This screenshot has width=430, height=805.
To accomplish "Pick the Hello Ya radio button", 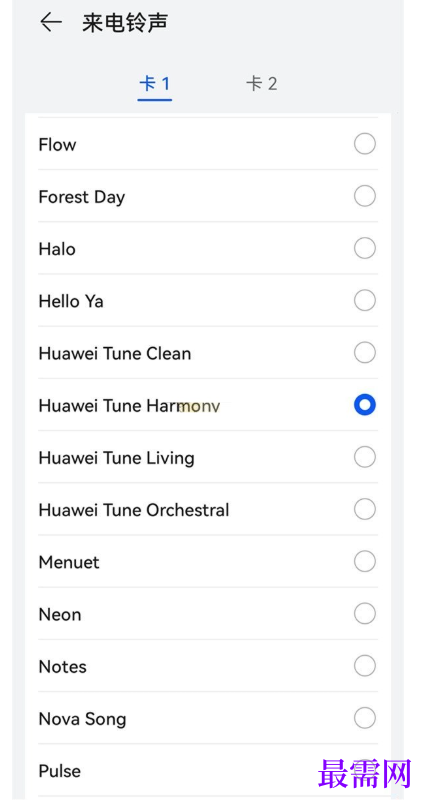I will [365, 300].
